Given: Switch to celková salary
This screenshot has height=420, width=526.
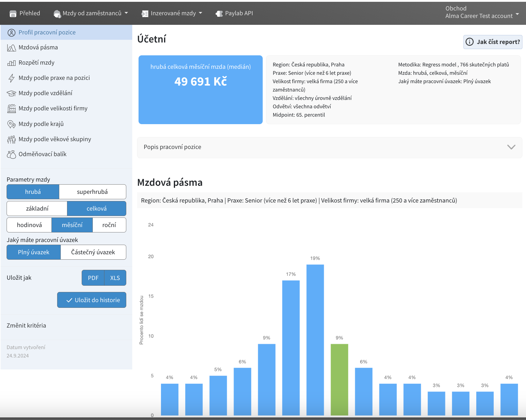Looking at the screenshot, I should click(x=97, y=209).
